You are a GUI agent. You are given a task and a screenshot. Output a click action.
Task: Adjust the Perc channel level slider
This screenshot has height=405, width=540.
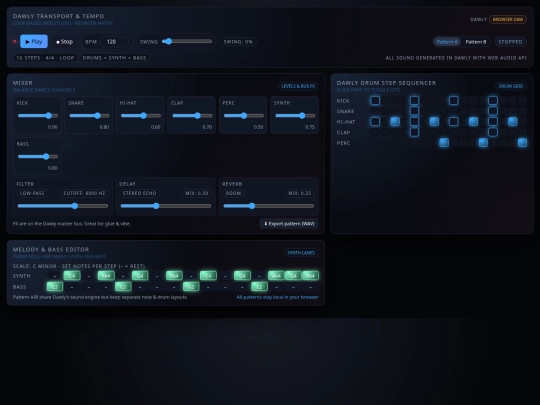point(244,116)
